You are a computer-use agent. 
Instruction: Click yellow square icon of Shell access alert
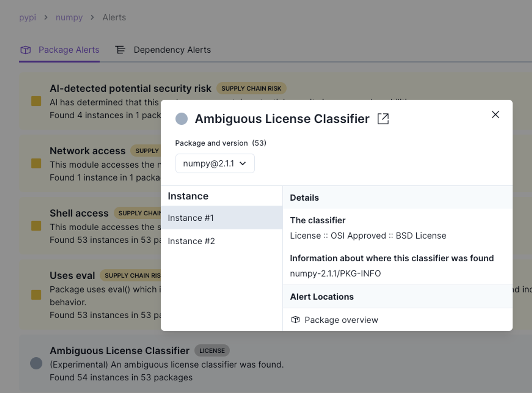(36, 226)
